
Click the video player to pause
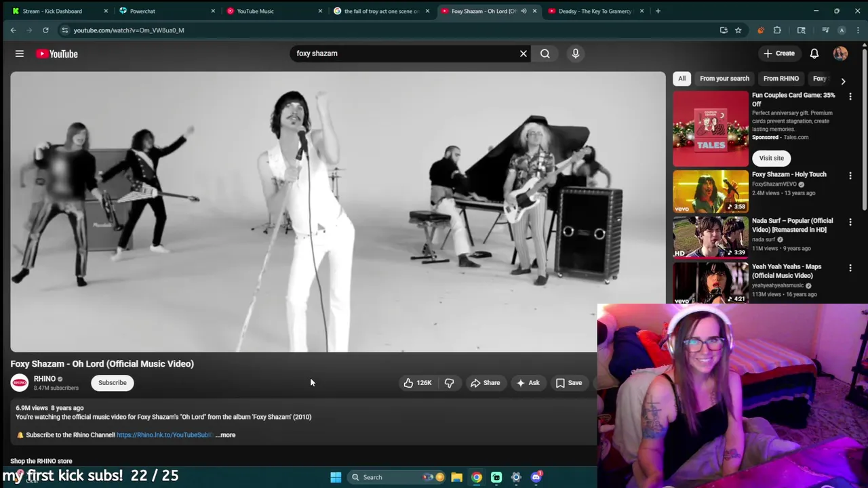[x=338, y=211]
